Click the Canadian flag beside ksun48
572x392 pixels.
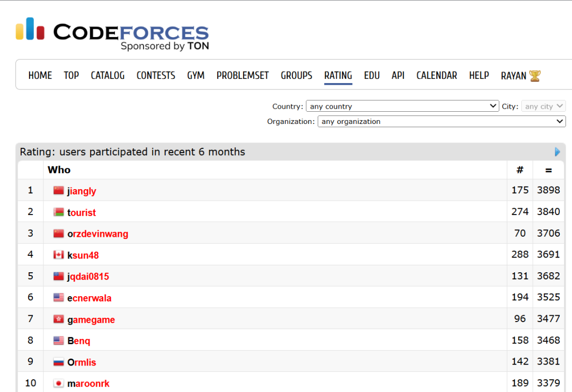pyautogui.click(x=58, y=255)
